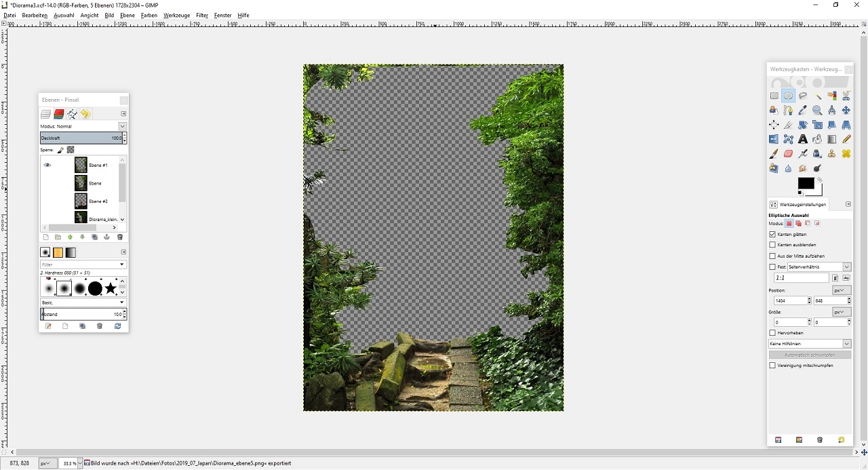
Task: Toggle visibility eye of Ebene #1
Action: [x=47, y=165]
